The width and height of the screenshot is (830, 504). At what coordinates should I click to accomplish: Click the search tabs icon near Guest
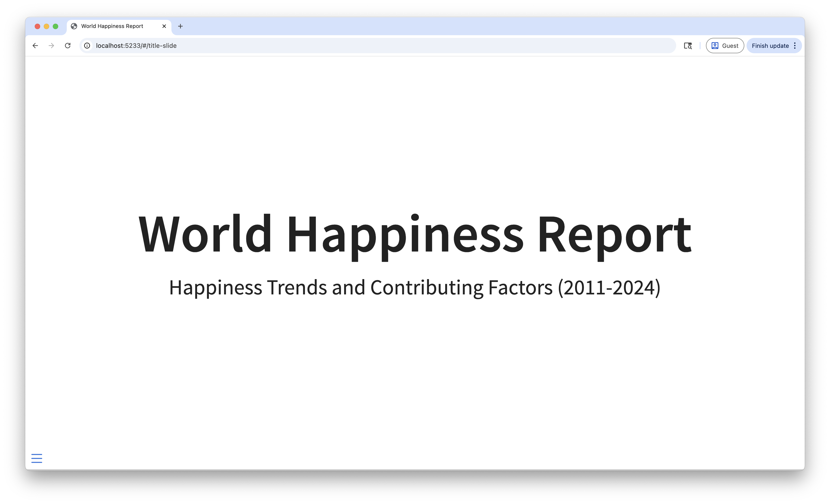point(688,46)
